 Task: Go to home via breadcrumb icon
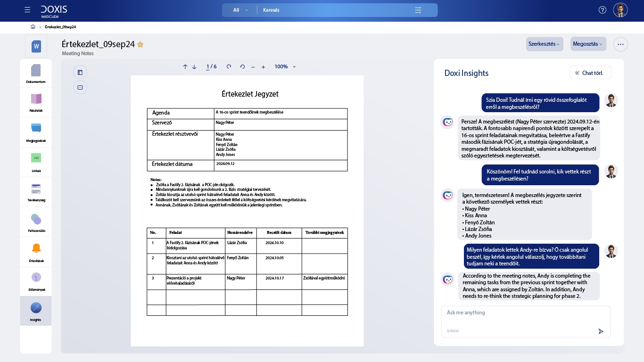pyautogui.click(x=33, y=27)
